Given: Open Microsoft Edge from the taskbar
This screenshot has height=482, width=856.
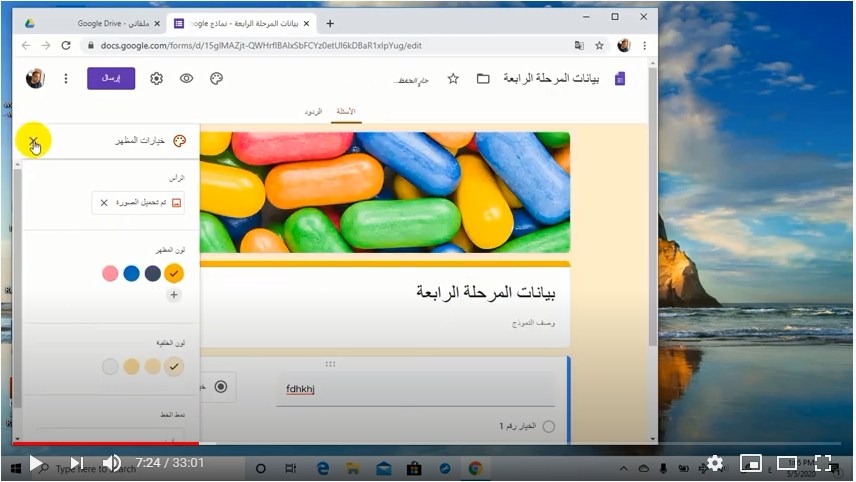Looking at the screenshot, I should point(323,468).
